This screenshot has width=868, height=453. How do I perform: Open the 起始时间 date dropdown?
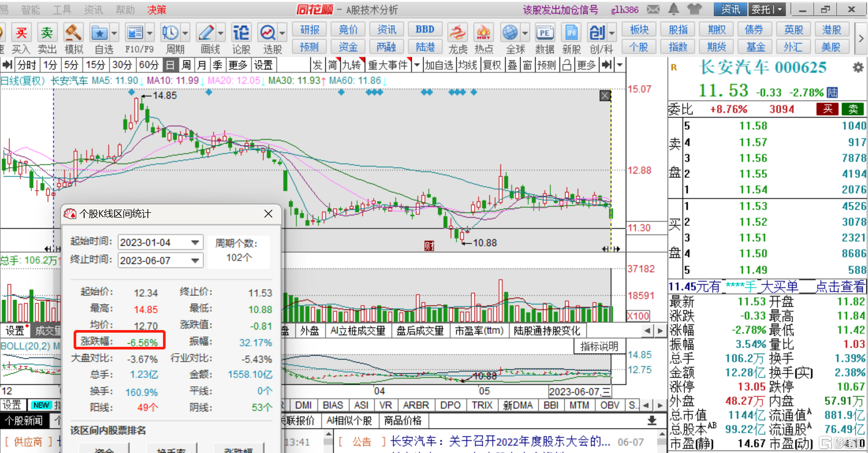coord(195,242)
